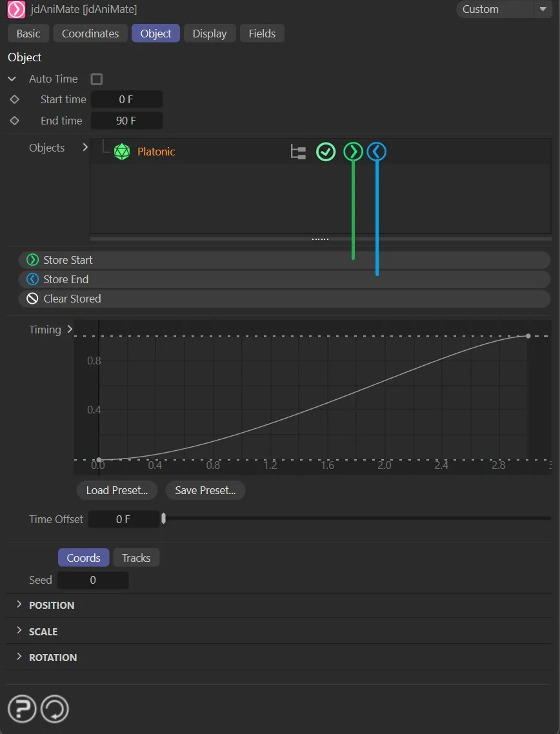
Task: Switch to the Coordinates tab
Action: coord(90,33)
